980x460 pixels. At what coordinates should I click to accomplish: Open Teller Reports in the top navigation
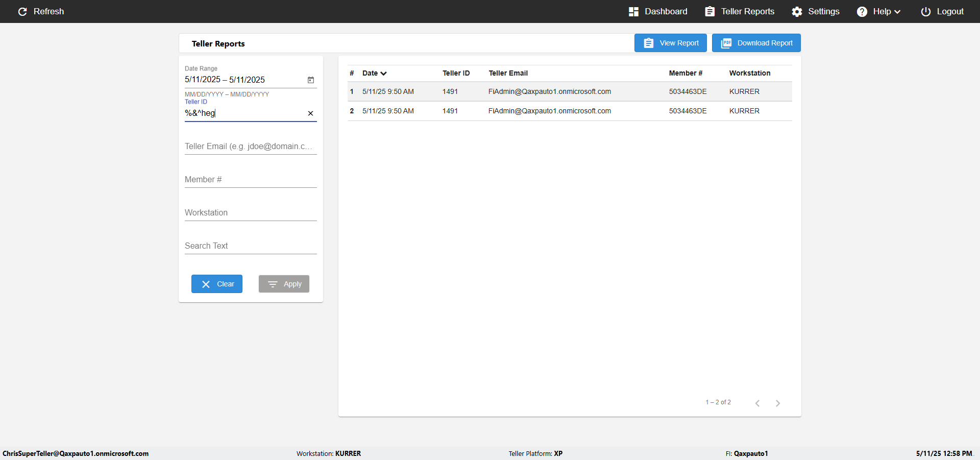(740, 11)
